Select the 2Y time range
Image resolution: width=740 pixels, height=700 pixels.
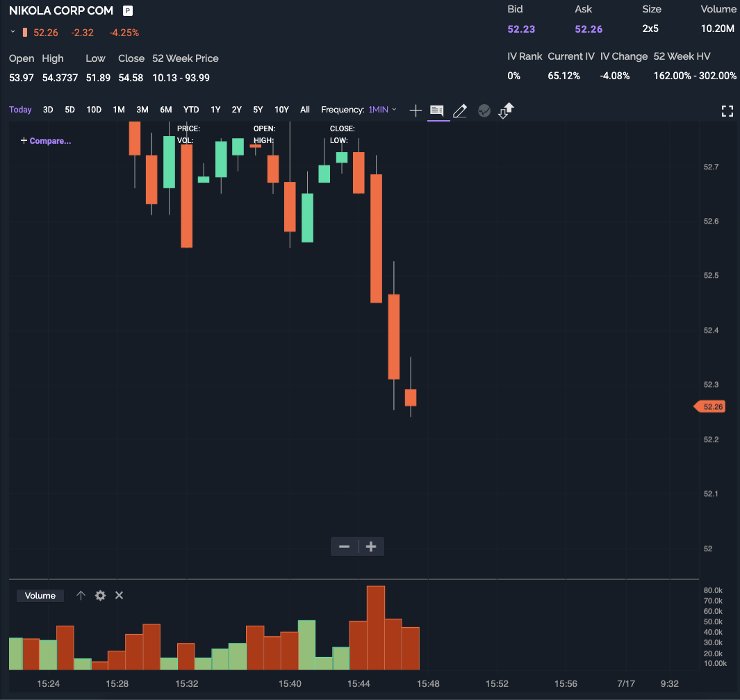(237, 110)
